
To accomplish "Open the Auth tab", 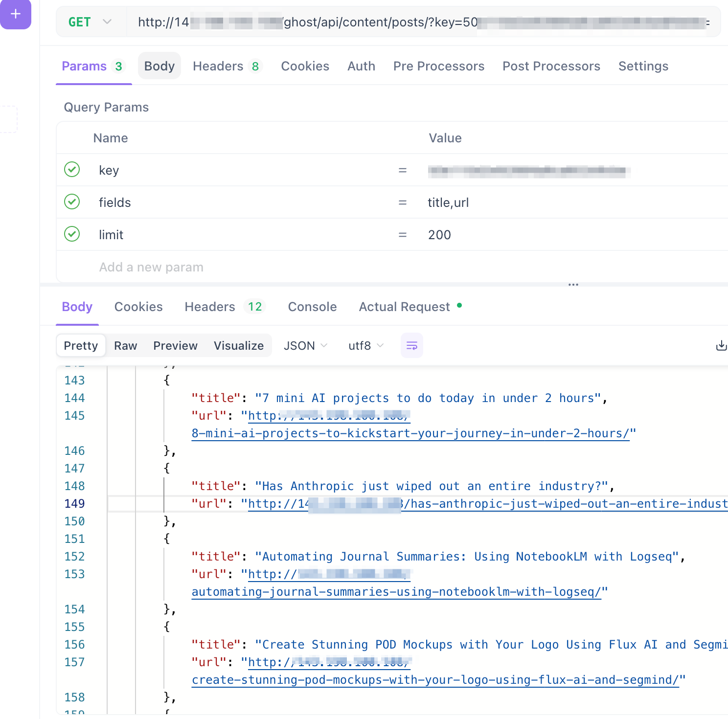I will [361, 66].
